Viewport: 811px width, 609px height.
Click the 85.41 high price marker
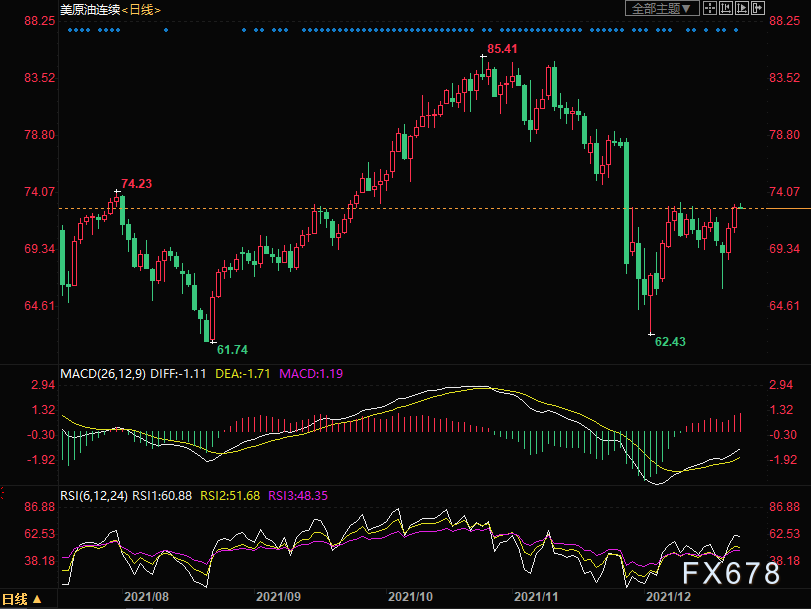tap(502, 49)
